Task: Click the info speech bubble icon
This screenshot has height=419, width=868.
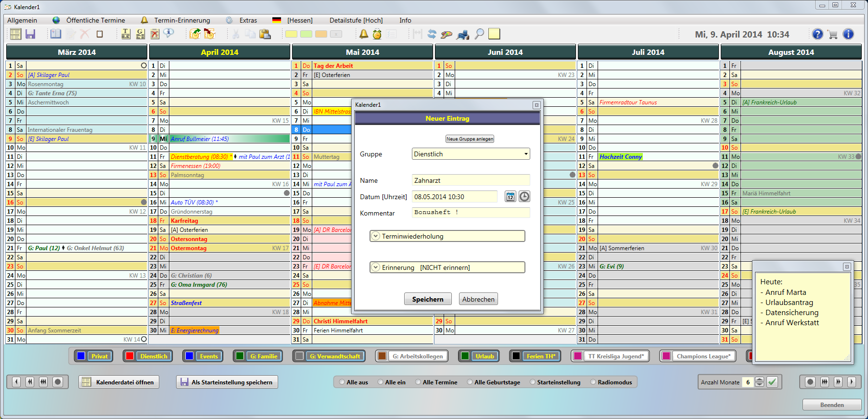Action: point(168,34)
